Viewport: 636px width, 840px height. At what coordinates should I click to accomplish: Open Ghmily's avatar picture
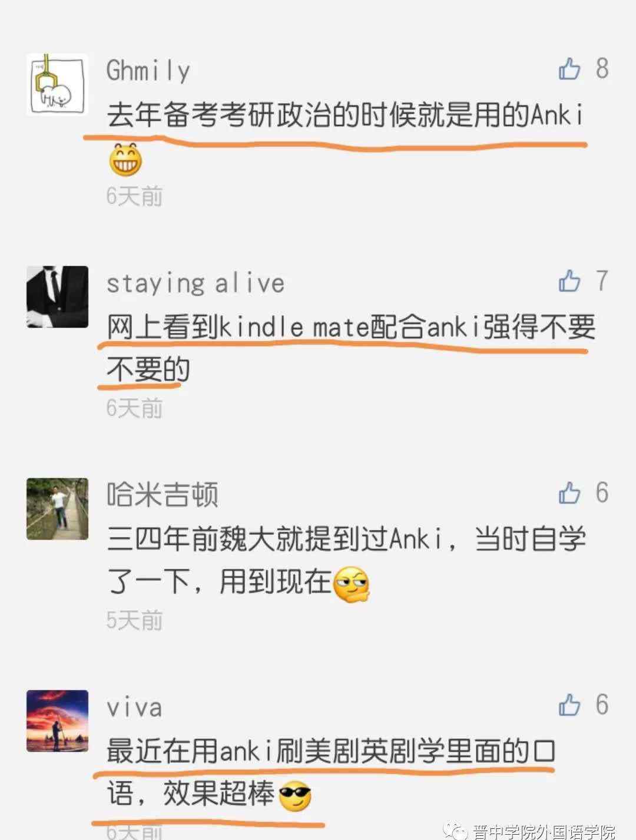point(57,85)
